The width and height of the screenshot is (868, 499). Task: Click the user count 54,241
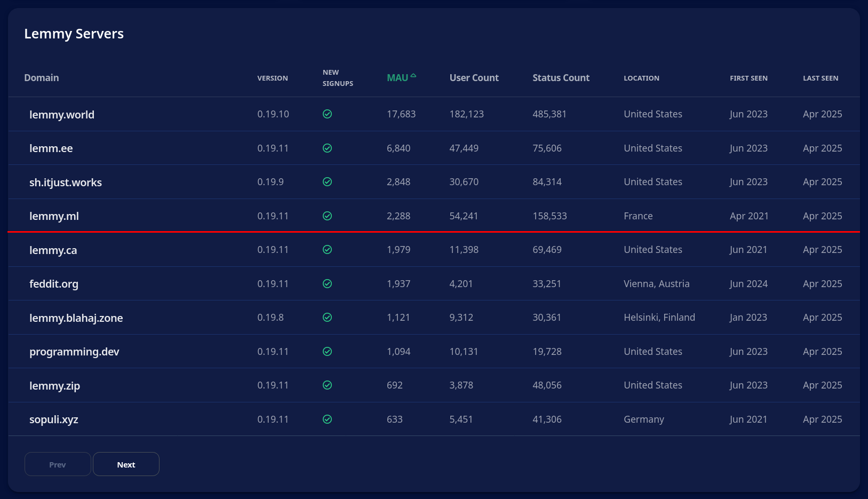pos(464,216)
